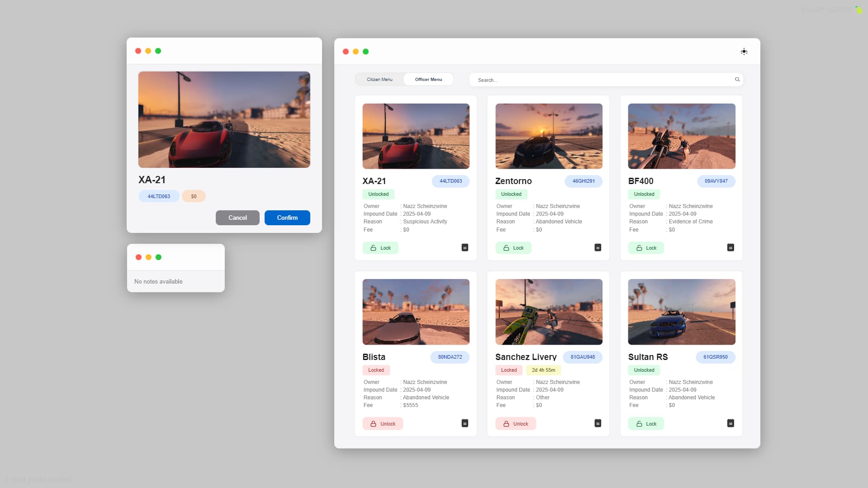Image resolution: width=868 pixels, height=488 pixels.
Task: Click the 'Evidence of Crime' reason text
Action: click(690, 222)
